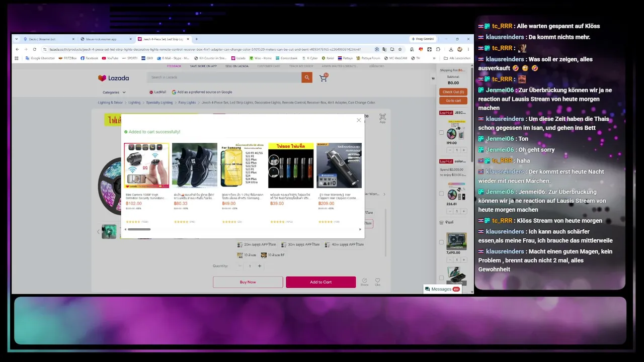The height and width of the screenshot is (362, 644).
Task: Open the Hair Clipper product thumbnail
Action: (x=339, y=165)
